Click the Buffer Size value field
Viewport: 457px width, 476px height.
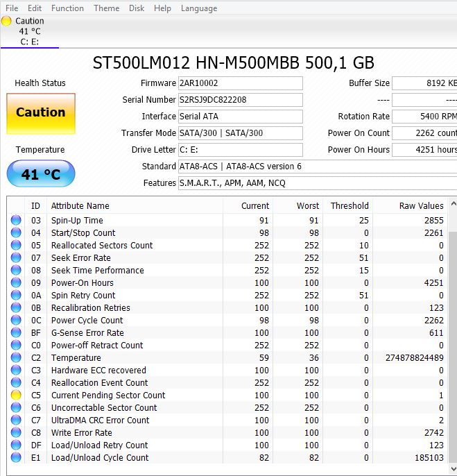click(424, 83)
